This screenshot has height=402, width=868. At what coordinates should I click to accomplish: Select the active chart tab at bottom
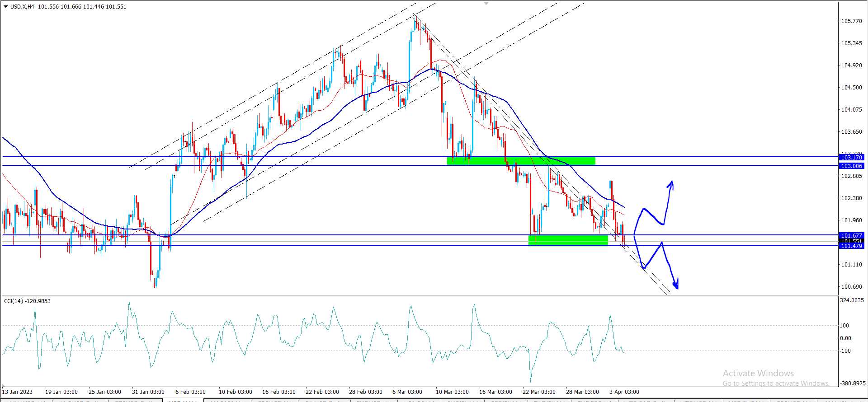coord(183,400)
